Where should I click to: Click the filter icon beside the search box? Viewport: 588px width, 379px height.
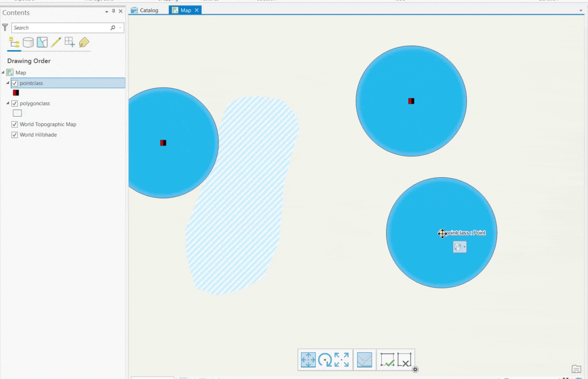click(5, 27)
